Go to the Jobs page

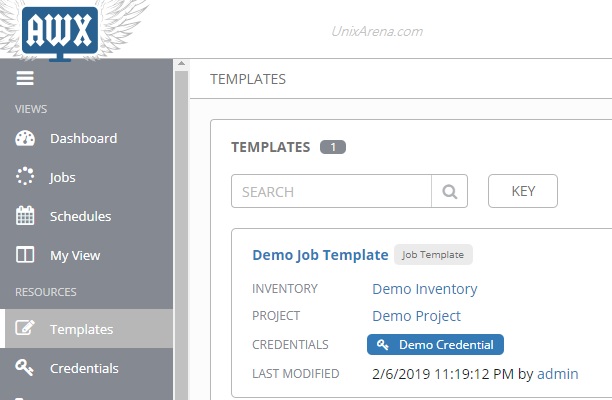[63, 178]
